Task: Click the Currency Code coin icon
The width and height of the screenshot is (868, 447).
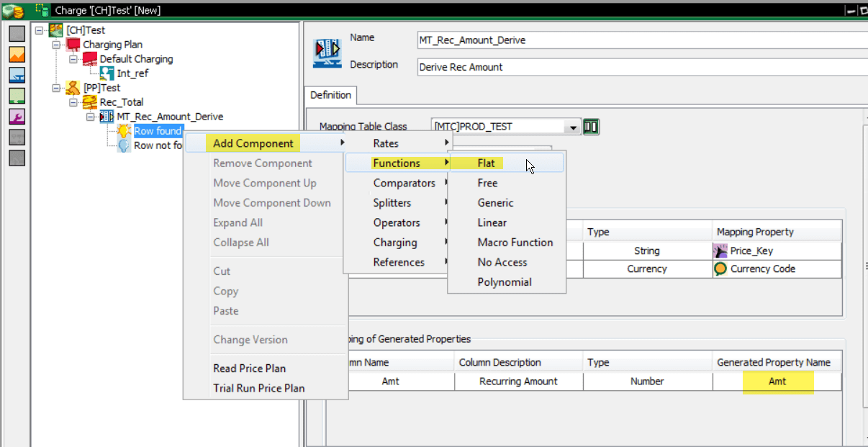Action: point(720,269)
